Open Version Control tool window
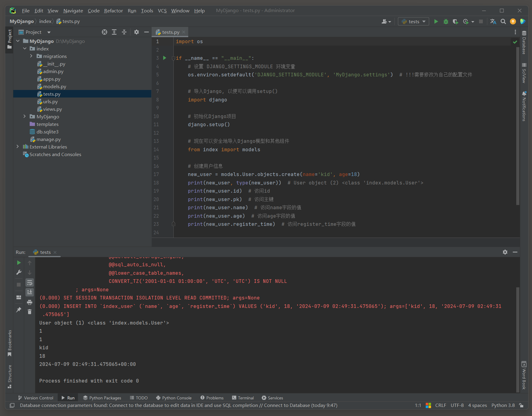532x416 pixels. pyautogui.click(x=36, y=398)
